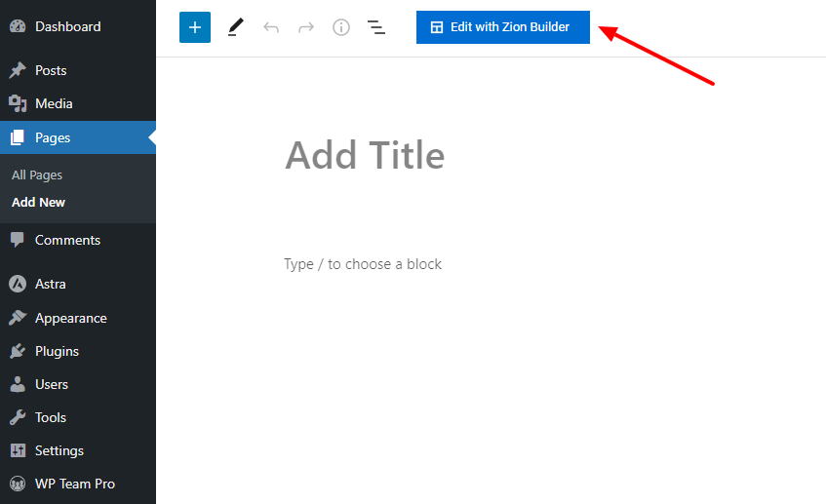Image resolution: width=826 pixels, height=504 pixels.
Task: Open the Settings menu label
Action: coord(59,450)
